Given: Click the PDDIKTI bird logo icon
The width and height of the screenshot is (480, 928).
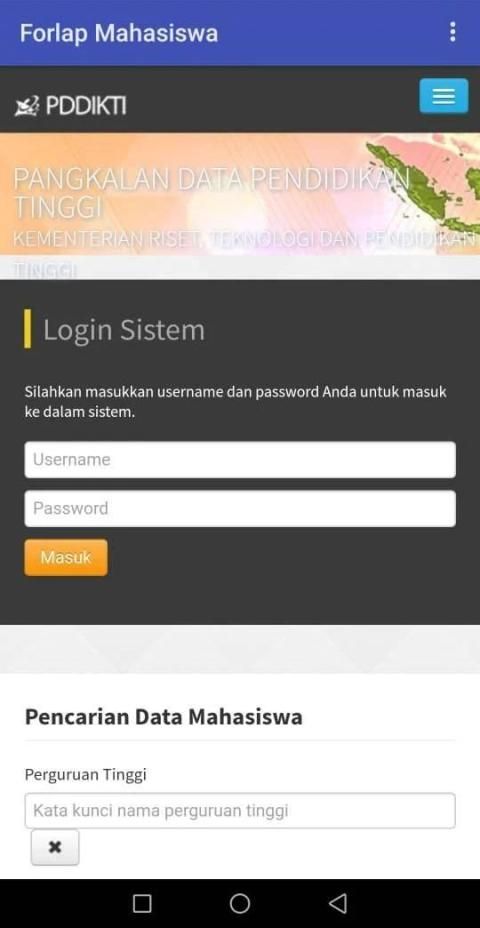Looking at the screenshot, I should tap(27, 106).
